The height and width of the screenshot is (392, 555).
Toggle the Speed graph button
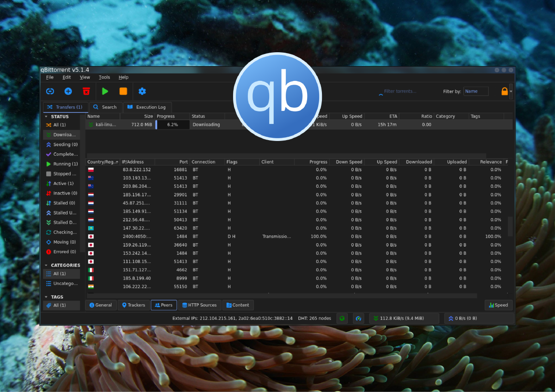(x=499, y=305)
